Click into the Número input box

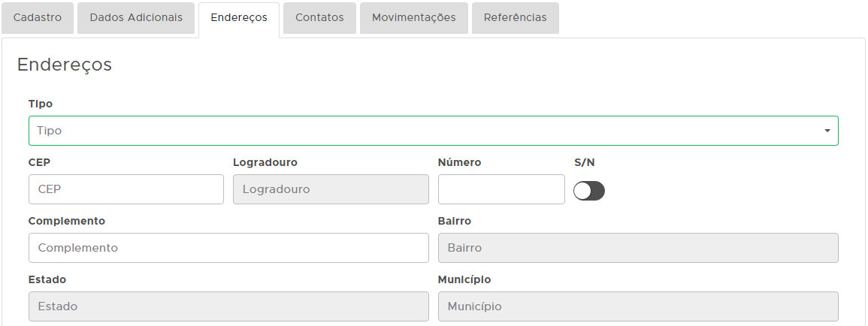coord(501,189)
